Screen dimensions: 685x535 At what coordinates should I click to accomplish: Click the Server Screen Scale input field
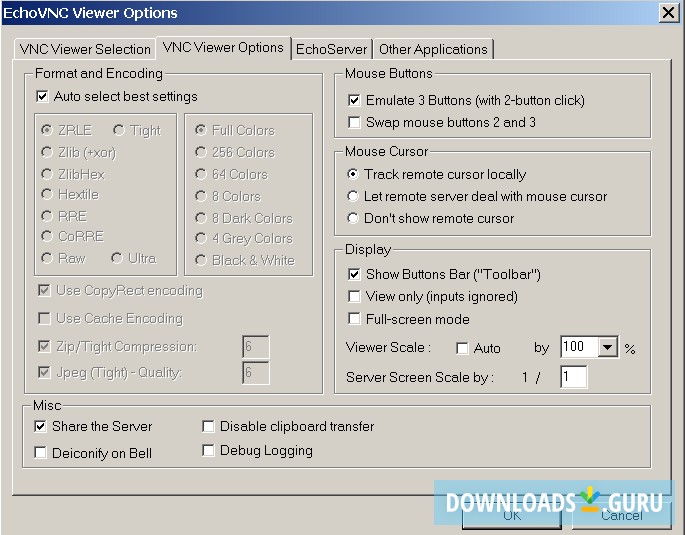click(574, 376)
